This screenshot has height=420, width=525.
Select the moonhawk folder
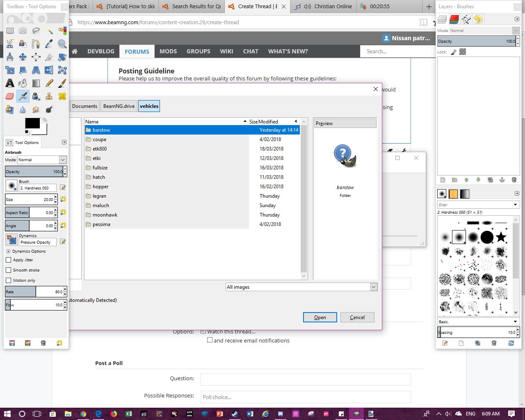coord(192,215)
